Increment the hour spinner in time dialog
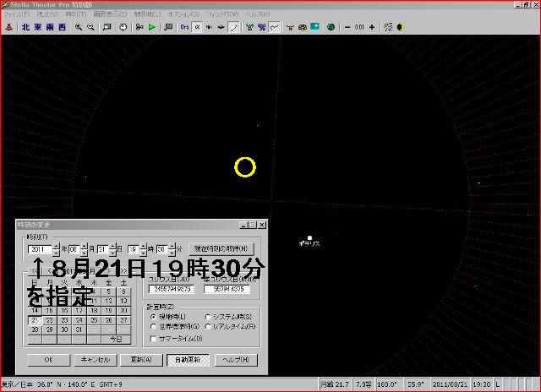 [144, 246]
